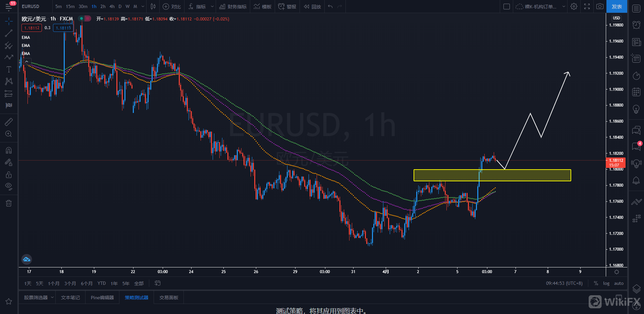
Task: Select the crosshair cursor tool
Action: click(9, 21)
